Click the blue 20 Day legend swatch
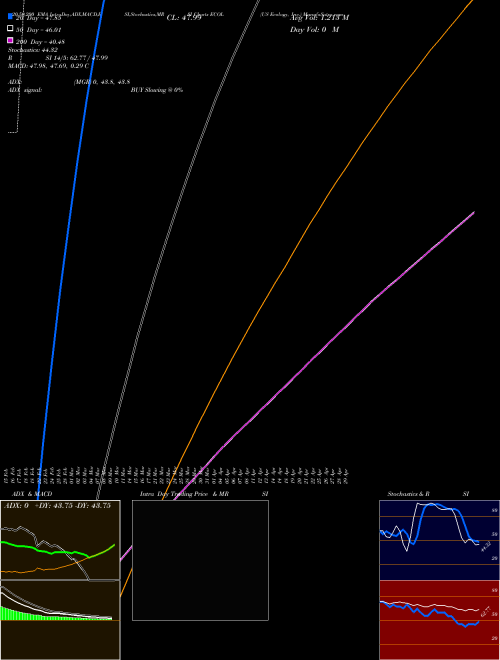500x660 pixels. point(10,16)
